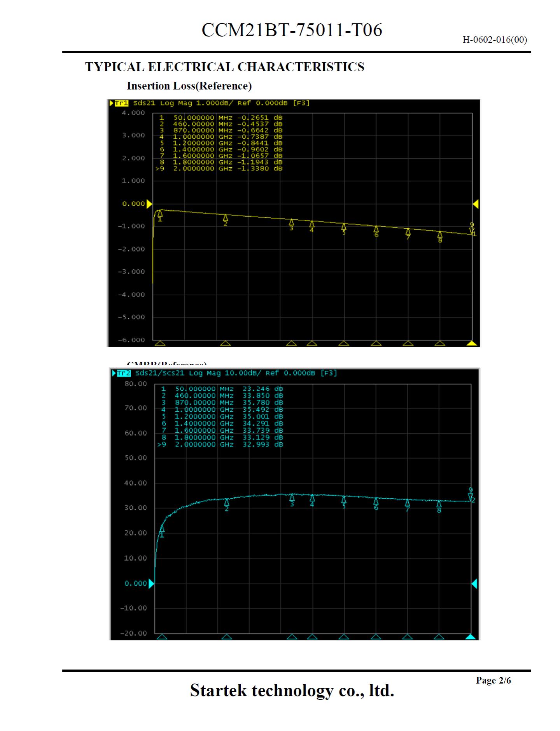Click the yellow left reference level arrow at 0.000
560x731 pixels.
click(149, 204)
